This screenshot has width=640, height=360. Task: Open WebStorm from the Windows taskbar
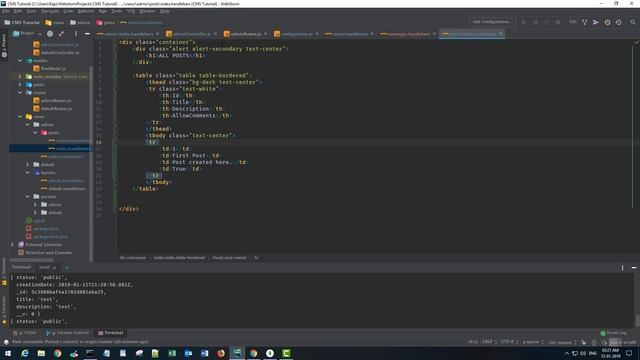[237, 353]
